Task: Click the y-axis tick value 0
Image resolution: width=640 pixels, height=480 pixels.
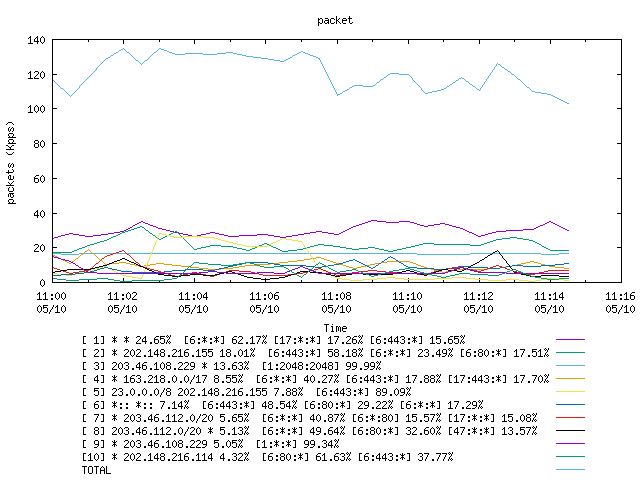Action: tap(42, 282)
